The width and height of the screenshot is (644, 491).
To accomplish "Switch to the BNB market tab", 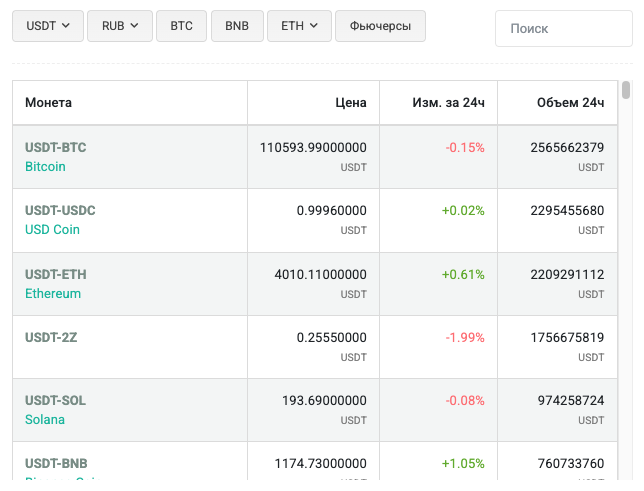I will click(237, 26).
